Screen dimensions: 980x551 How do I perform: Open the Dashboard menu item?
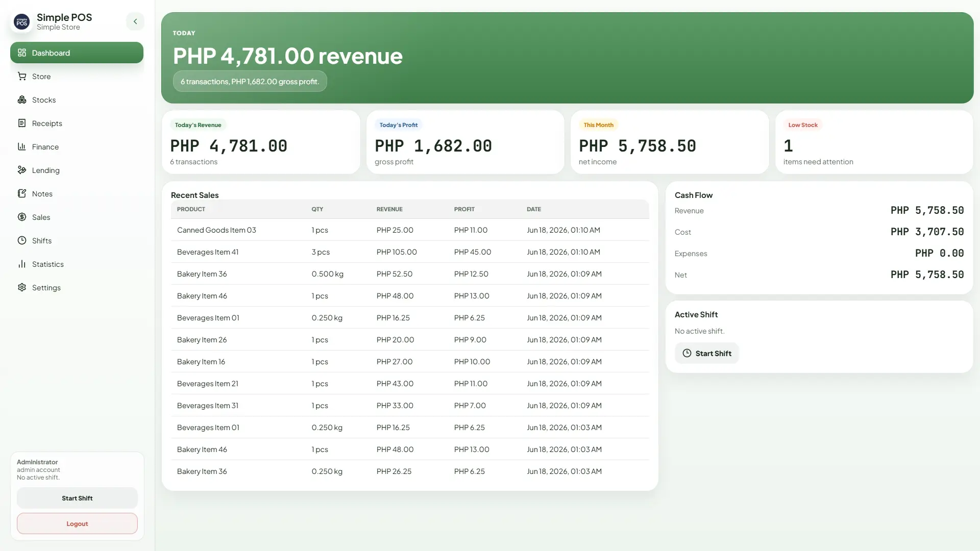[77, 53]
